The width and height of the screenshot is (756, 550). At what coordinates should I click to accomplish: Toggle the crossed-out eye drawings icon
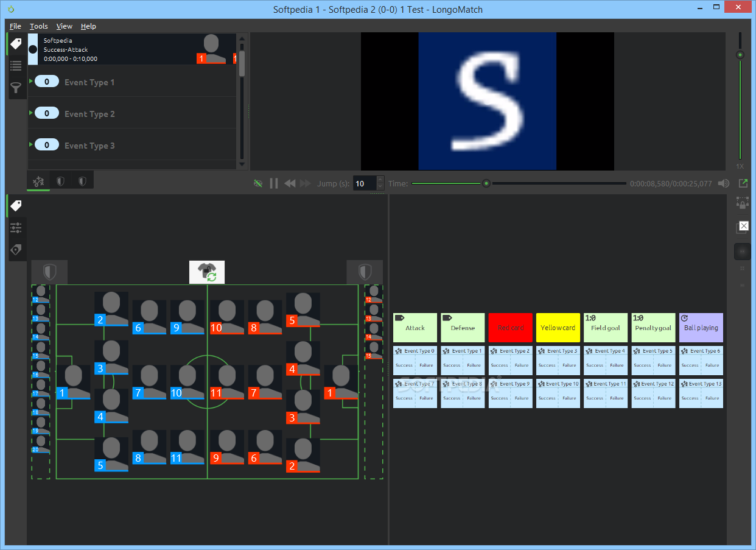(258, 183)
